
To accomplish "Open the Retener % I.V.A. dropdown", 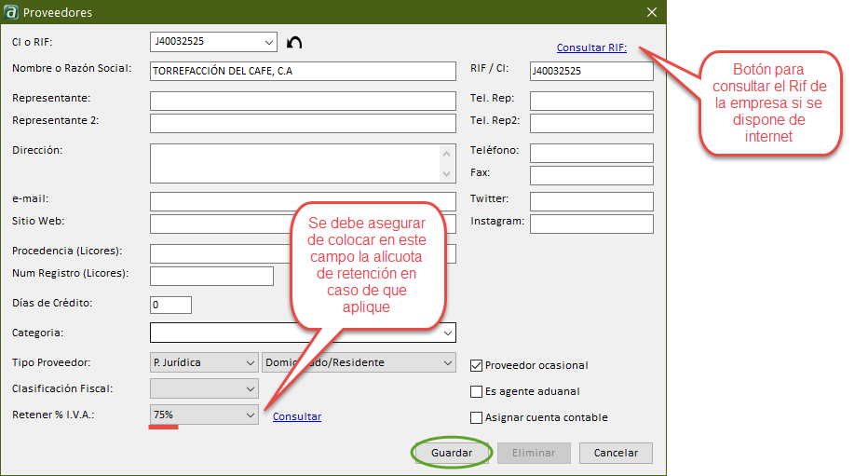I will click(x=250, y=415).
